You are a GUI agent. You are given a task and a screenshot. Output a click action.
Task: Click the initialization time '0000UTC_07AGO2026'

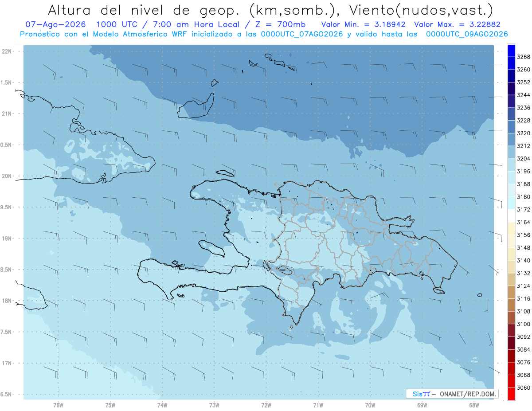(301, 34)
